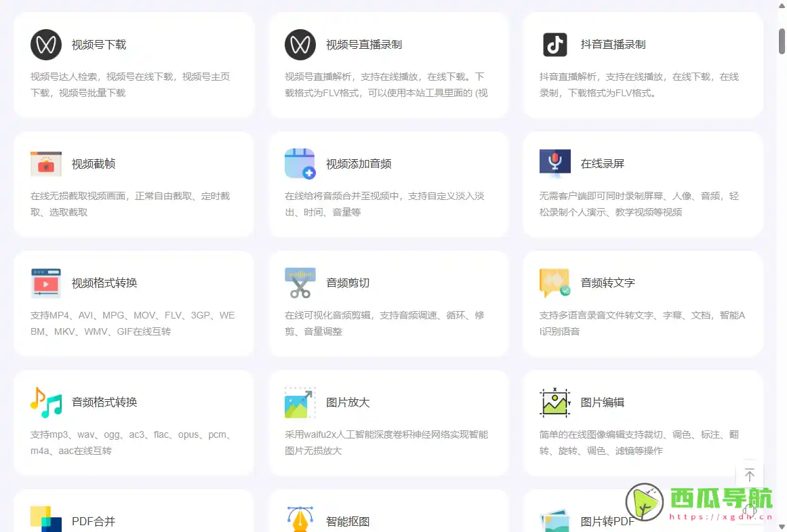The height and width of the screenshot is (532, 787).
Task: Click the 智能抠图 pen tool icon
Action: [x=300, y=518]
